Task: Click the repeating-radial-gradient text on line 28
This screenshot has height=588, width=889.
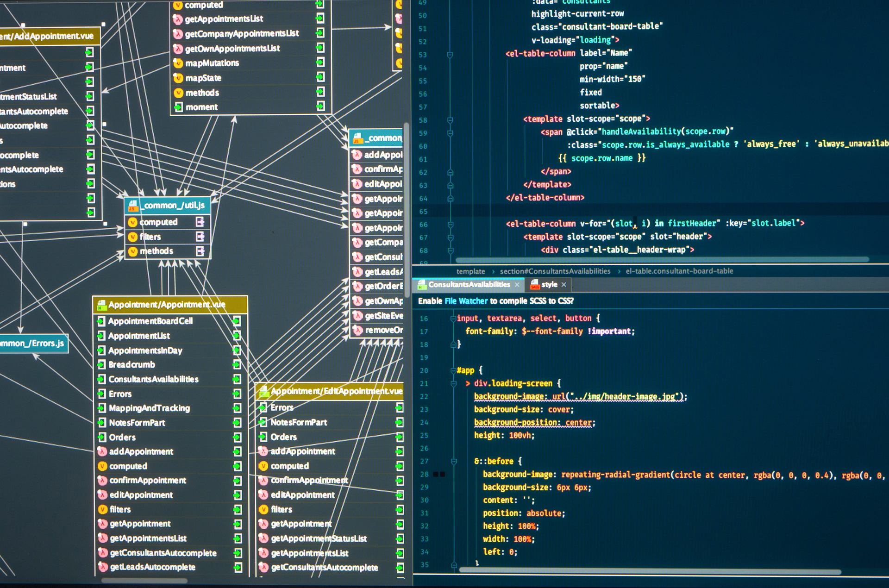Action: (615, 475)
